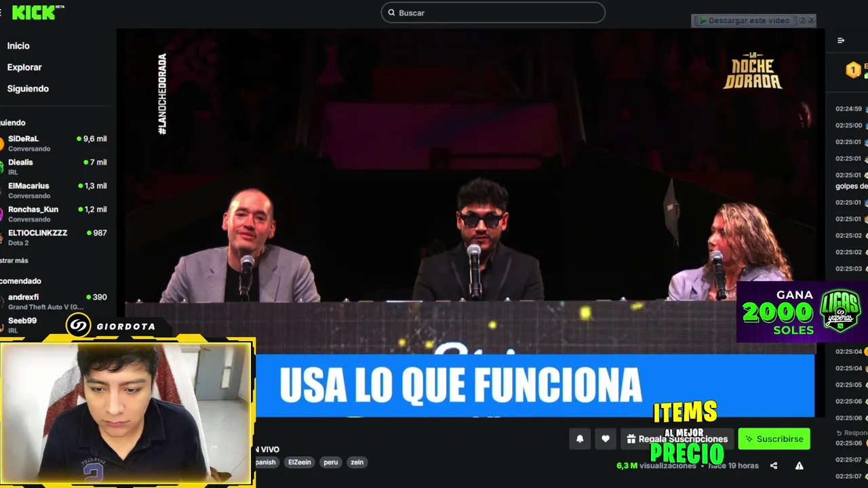Click Regala Suscripciones button
The width and height of the screenshot is (868, 488).
[677, 439]
